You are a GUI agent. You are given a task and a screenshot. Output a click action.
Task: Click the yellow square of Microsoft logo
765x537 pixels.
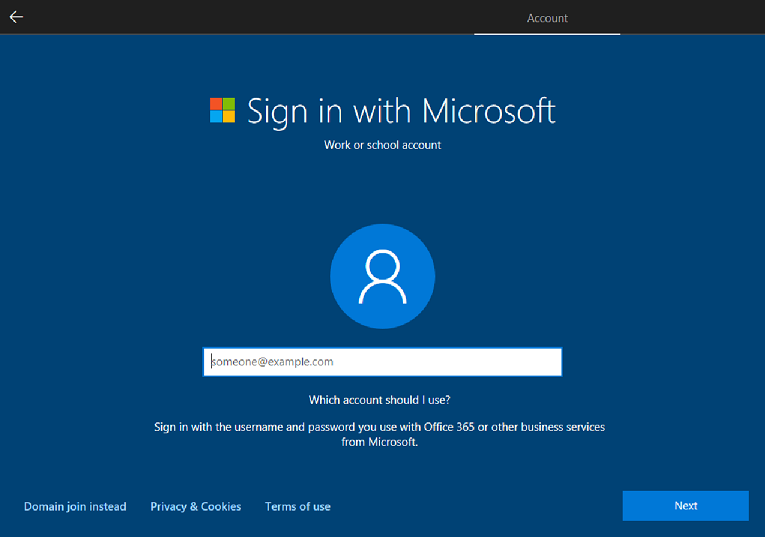[x=229, y=116]
